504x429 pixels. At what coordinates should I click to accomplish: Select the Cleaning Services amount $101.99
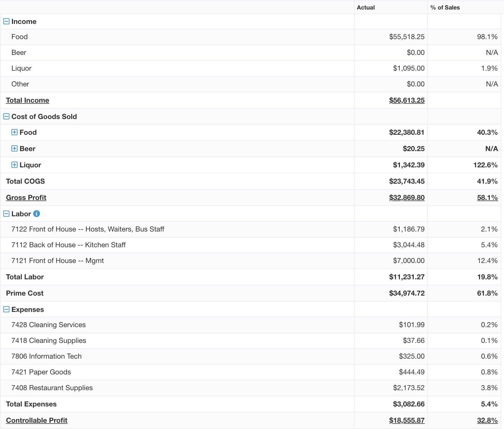click(x=412, y=325)
